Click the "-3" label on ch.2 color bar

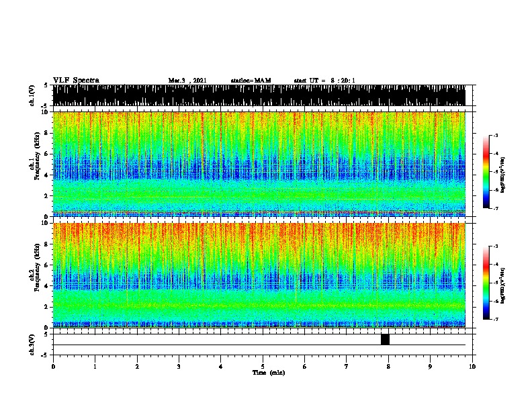click(x=495, y=246)
